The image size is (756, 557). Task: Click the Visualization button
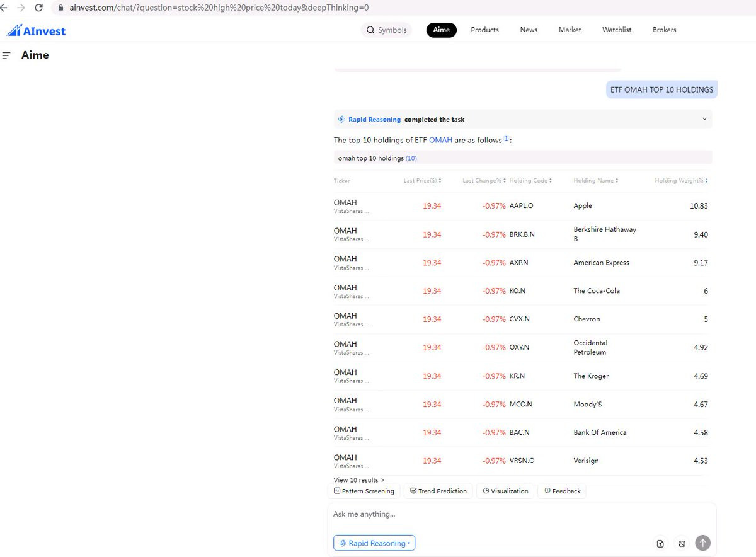click(505, 491)
